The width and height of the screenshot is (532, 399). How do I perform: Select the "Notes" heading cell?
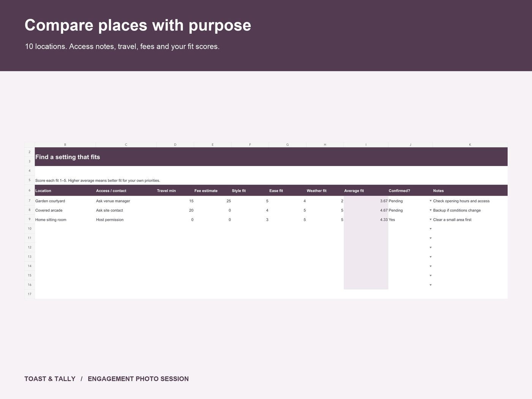470,191
